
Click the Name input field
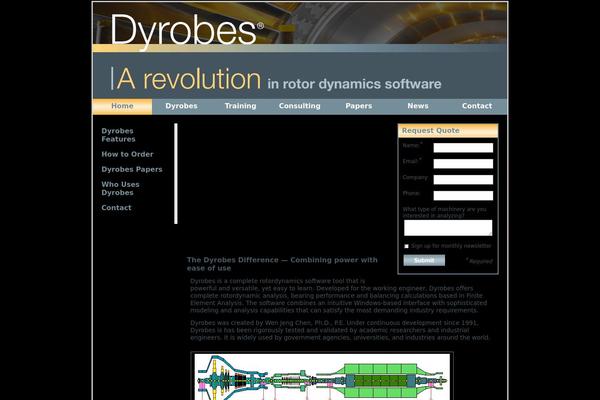(463, 148)
